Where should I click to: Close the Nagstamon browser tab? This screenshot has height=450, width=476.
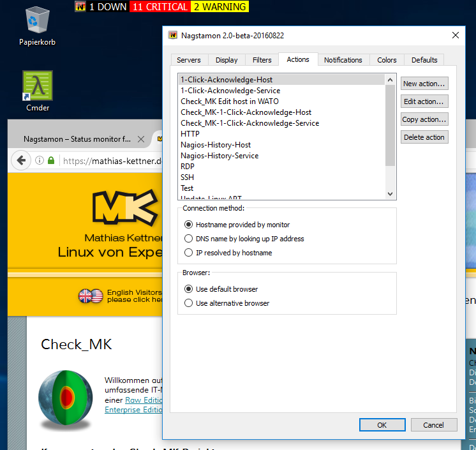(x=141, y=139)
